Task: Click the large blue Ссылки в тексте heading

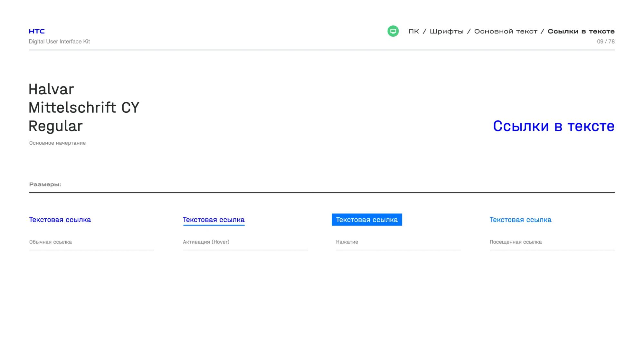Action: click(554, 126)
